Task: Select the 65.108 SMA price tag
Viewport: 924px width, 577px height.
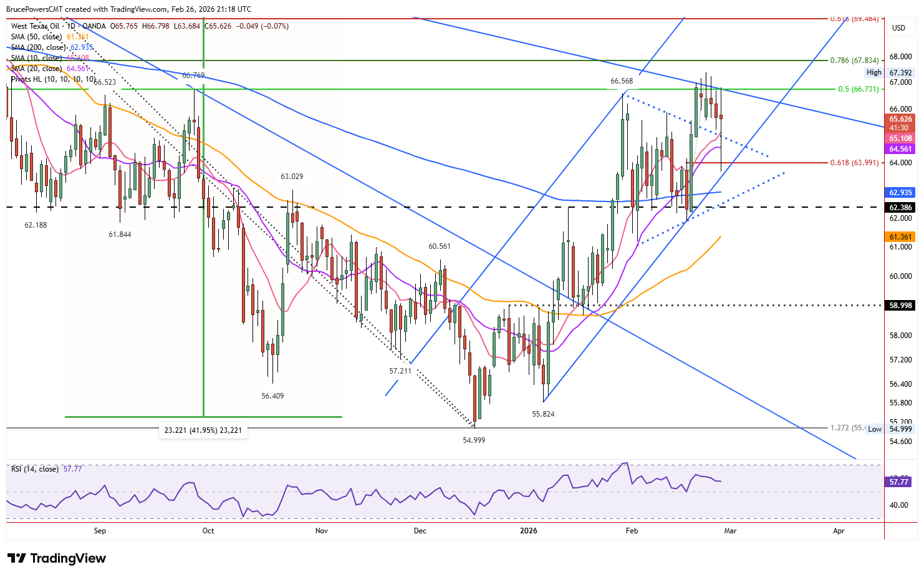Action: (x=900, y=138)
